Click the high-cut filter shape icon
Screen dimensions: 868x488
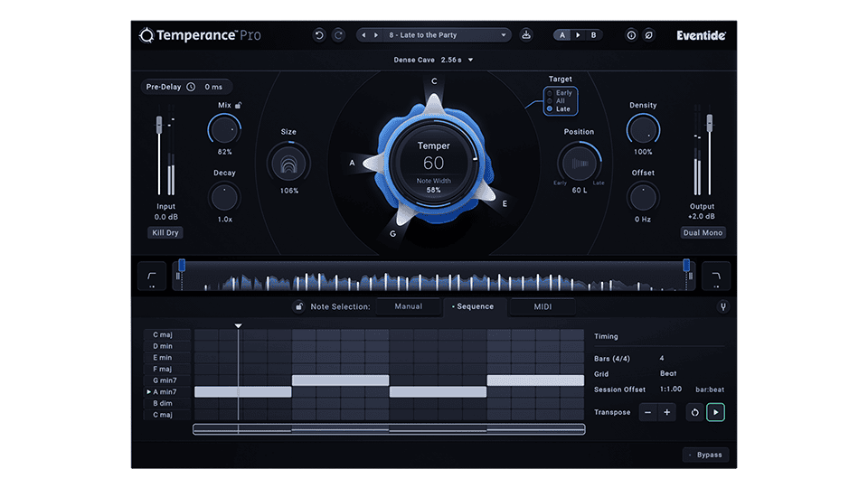tap(716, 277)
